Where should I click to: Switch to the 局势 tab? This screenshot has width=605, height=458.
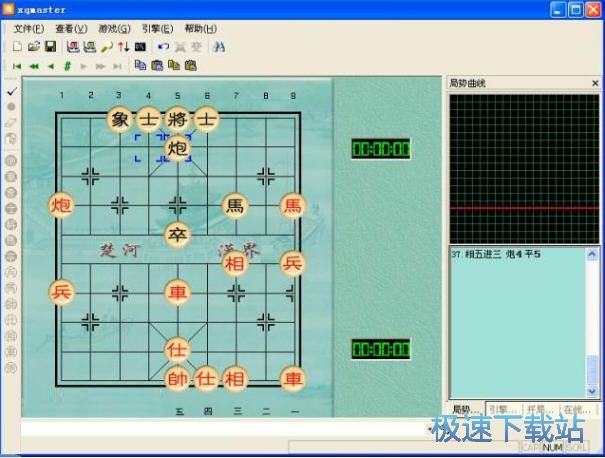pos(466,409)
